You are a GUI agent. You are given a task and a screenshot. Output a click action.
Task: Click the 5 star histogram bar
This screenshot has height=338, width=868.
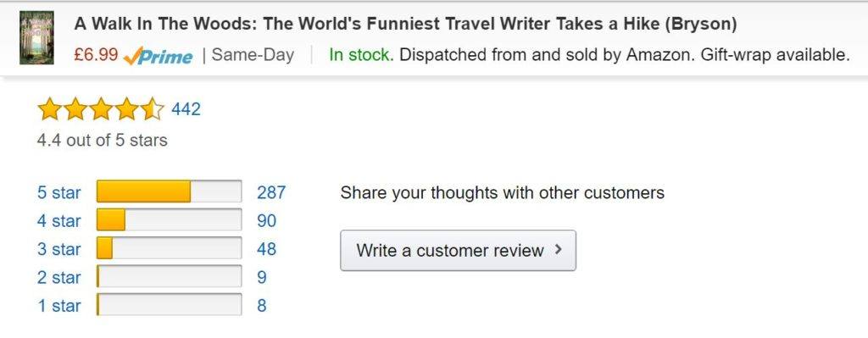tap(169, 191)
